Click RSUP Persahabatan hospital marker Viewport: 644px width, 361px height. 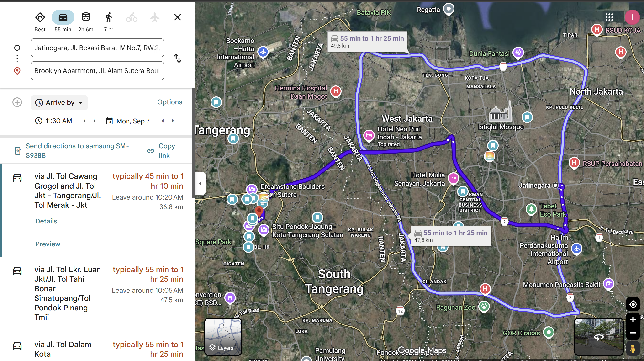click(x=574, y=163)
